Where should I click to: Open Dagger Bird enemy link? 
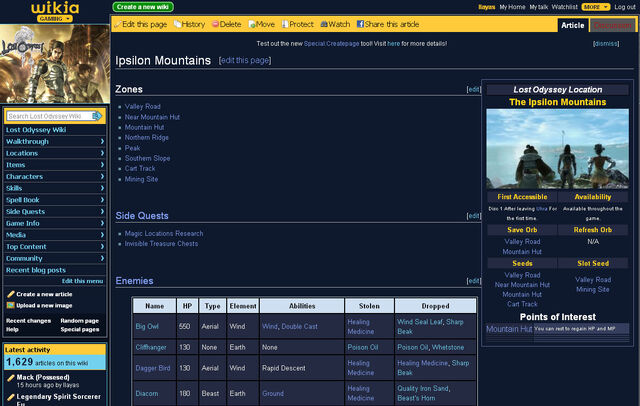click(153, 368)
